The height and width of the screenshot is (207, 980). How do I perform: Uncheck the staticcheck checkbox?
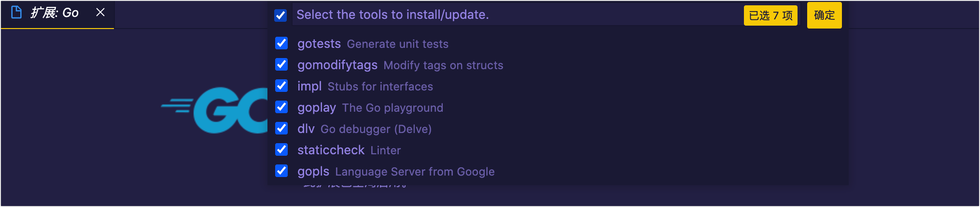[x=281, y=150]
